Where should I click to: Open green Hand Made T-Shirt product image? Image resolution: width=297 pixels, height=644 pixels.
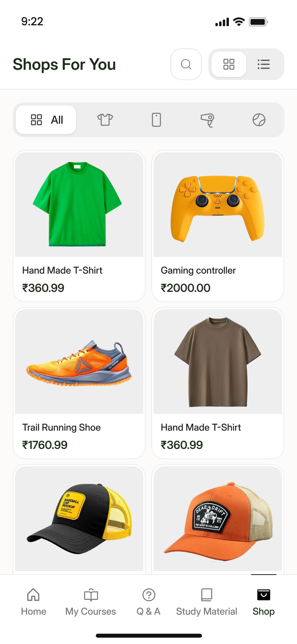coord(79,205)
